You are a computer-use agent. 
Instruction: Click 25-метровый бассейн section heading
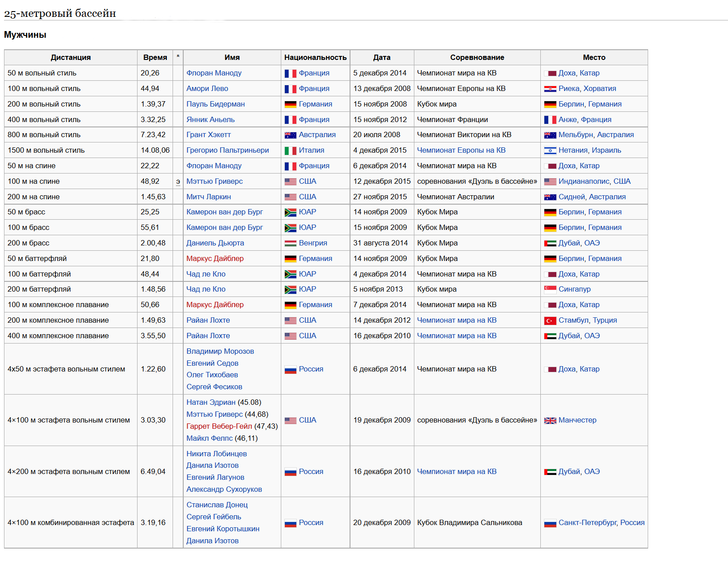(x=60, y=13)
